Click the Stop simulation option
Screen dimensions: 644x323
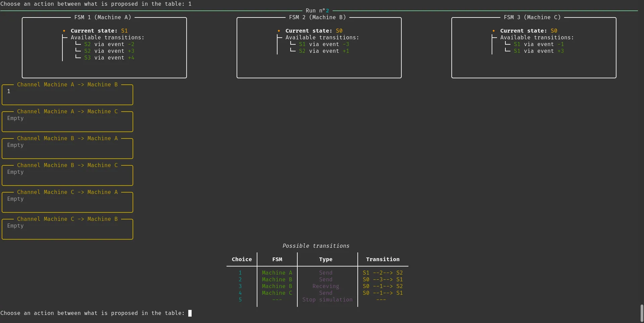pyautogui.click(x=327, y=300)
